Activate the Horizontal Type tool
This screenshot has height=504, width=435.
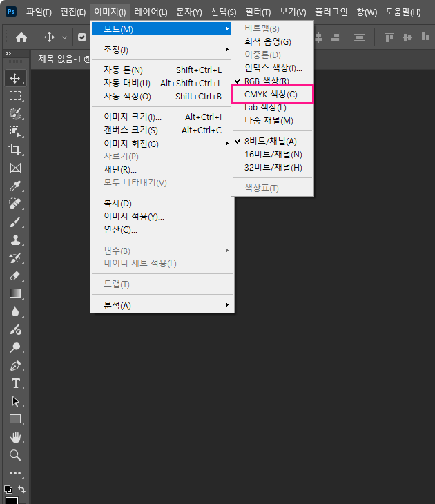(x=15, y=383)
